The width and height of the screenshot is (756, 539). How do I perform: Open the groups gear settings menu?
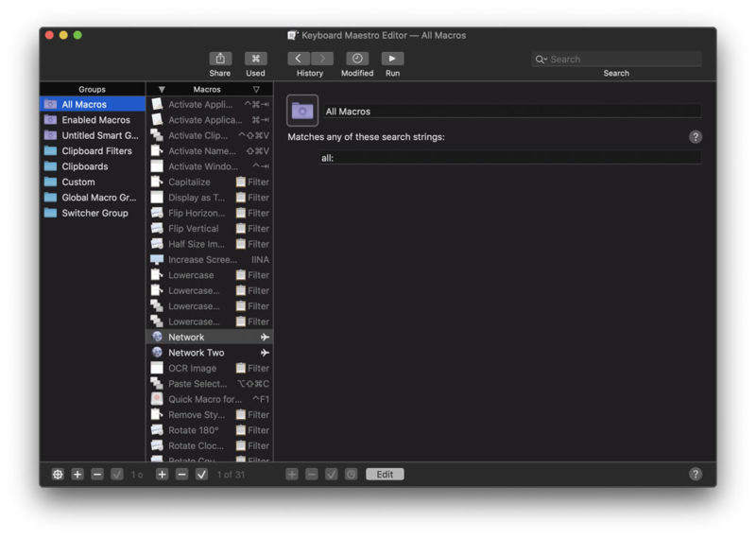click(x=58, y=475)
